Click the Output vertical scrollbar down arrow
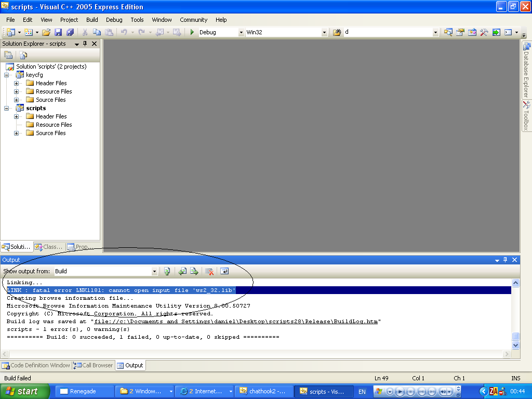 515,345
